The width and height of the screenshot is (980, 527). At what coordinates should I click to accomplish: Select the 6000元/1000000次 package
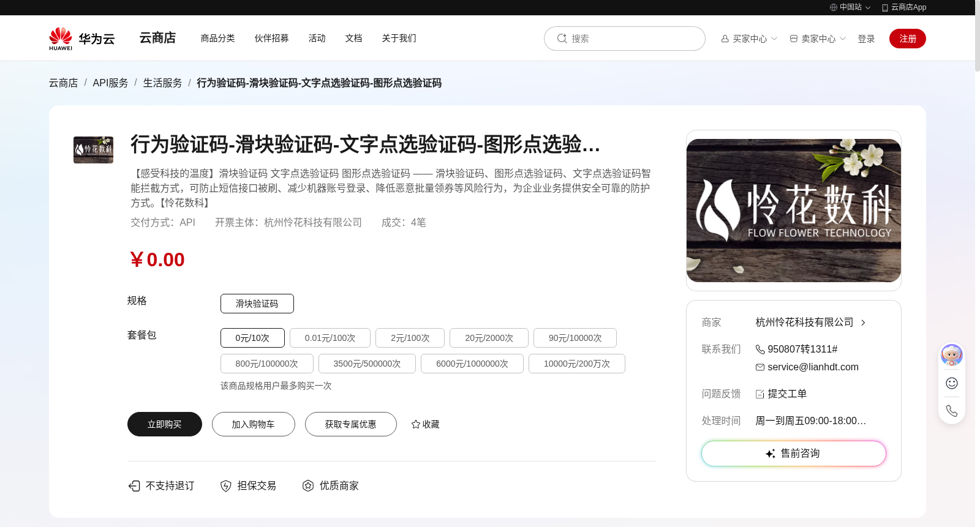point(472,364)
